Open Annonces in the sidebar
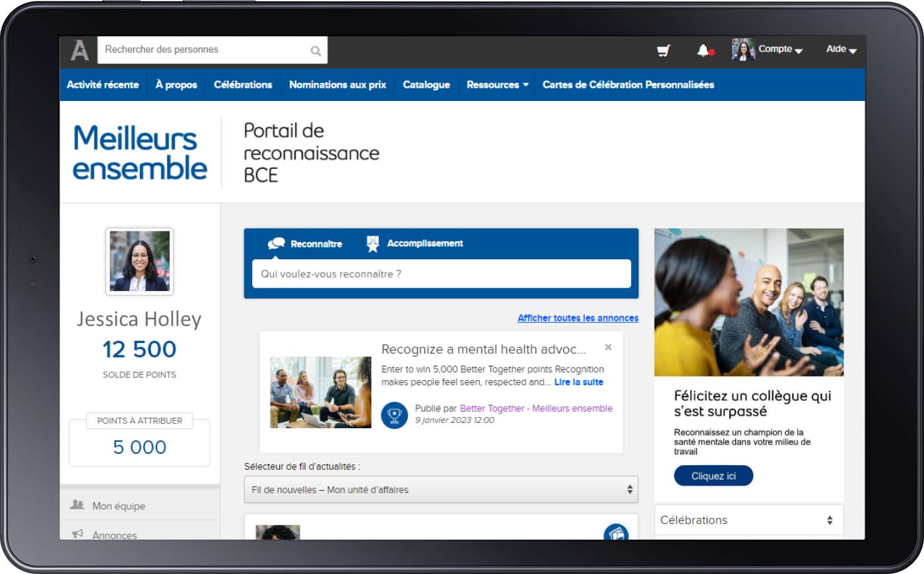 point(115,535)
